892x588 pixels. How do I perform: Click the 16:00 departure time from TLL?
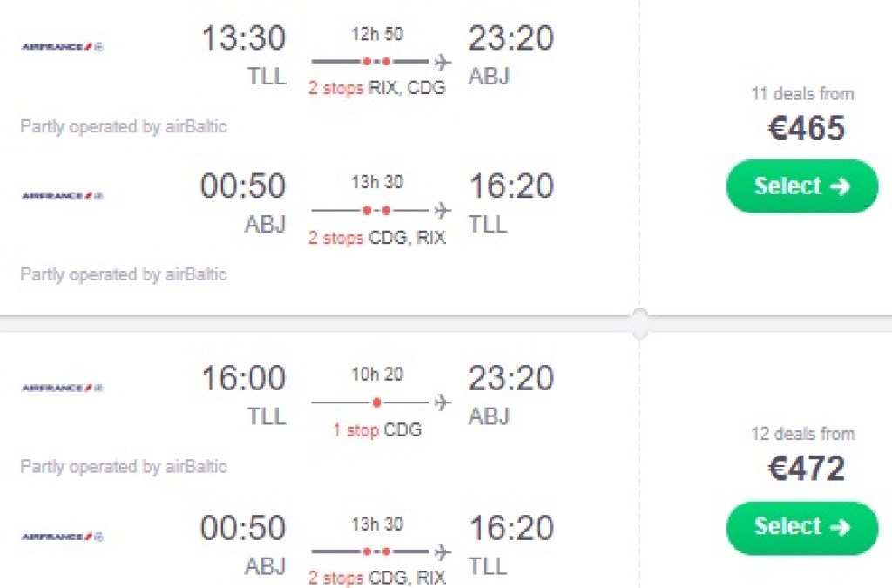243,379
